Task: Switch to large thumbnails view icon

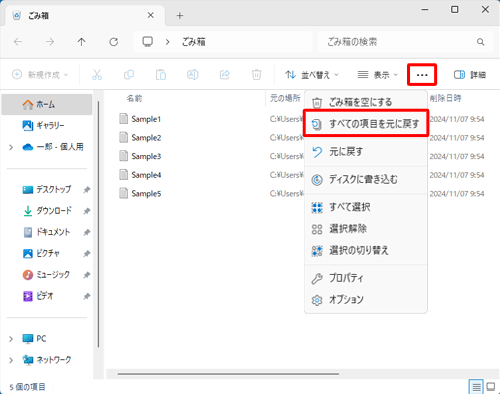Action: coord(491,387)
